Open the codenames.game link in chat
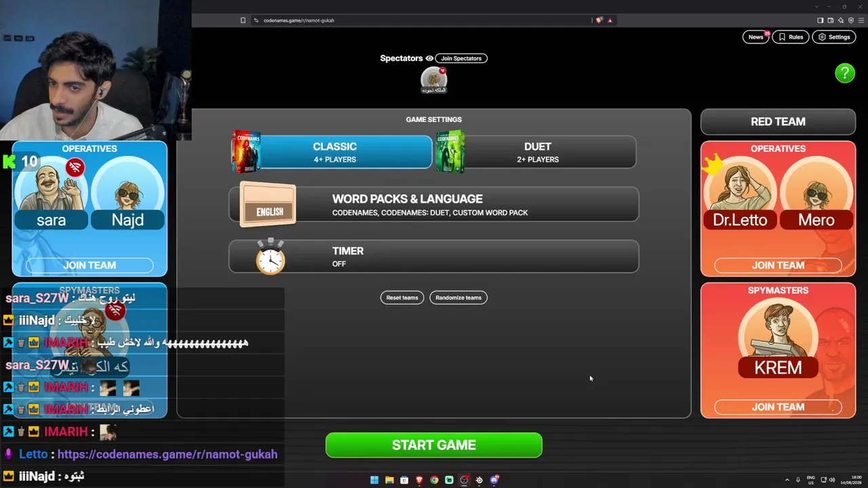This screenshot has width=868, height=488. point(167,454)
